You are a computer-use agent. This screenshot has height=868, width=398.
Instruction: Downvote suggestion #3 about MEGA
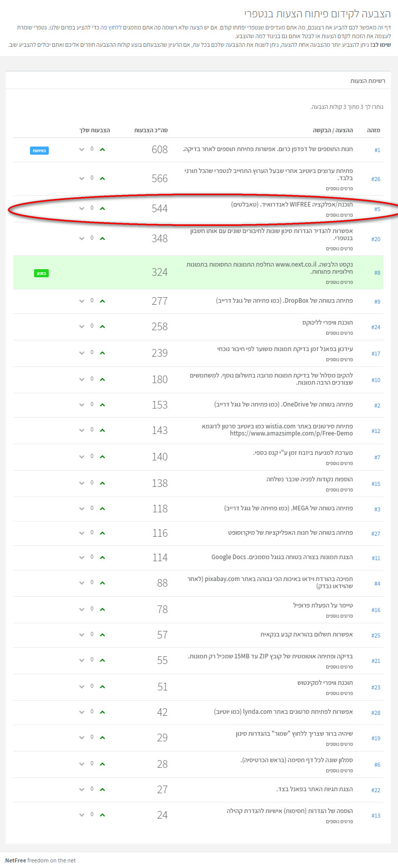tap(81, 509)
